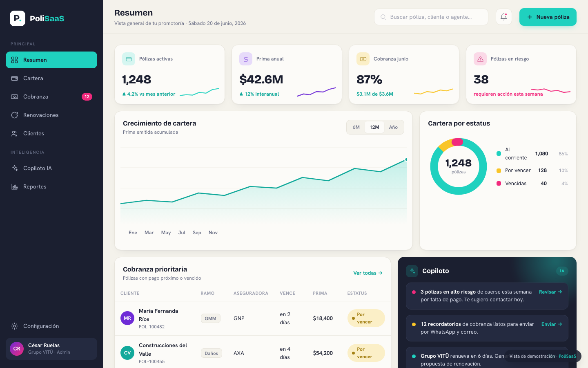The height and width of the screenshot is (368, 588).
Task: Click the Vencidas pink legend swatch
Action: coord(499,184)
